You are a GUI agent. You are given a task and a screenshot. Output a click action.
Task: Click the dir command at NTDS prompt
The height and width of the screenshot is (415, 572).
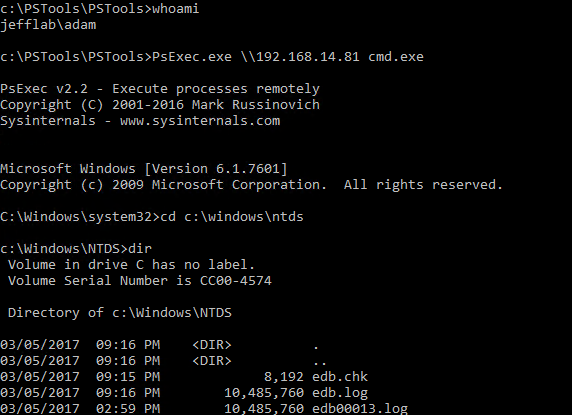[140, 249]
